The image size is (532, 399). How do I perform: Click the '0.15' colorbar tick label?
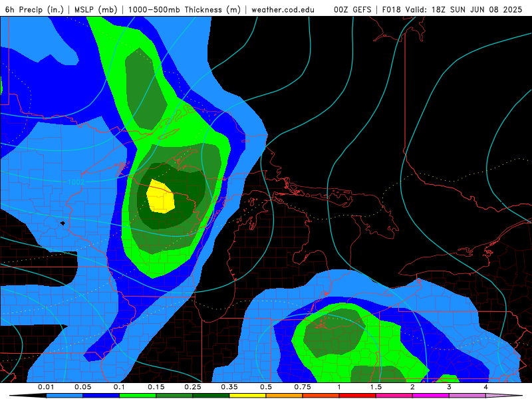pyautogui.click(x=156, y=387)
